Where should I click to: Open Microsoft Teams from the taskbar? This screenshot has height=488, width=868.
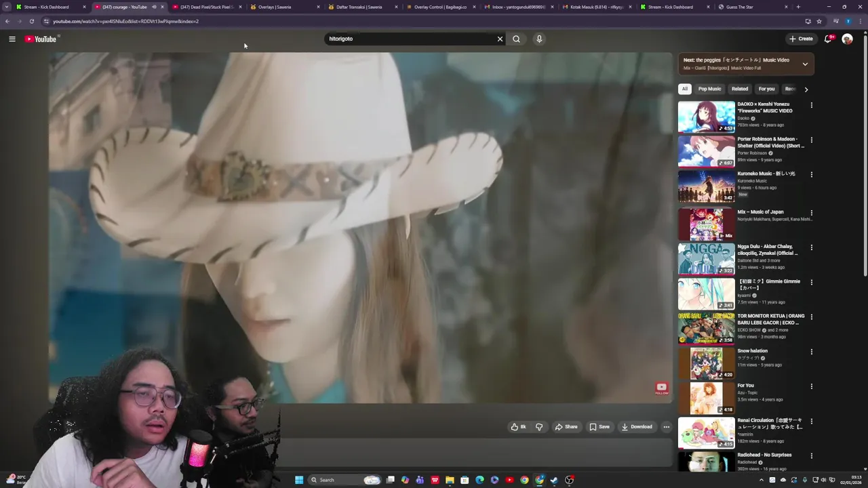(x=420, y=480)
